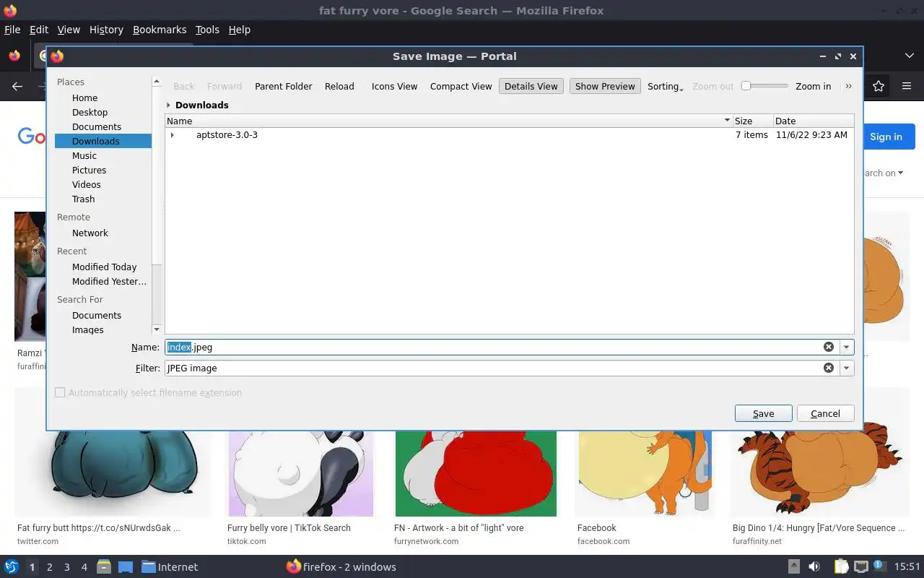This screenshot has width=924, height=578.
Task: Select Music in Places sidebar
Action: click(103, 155)
